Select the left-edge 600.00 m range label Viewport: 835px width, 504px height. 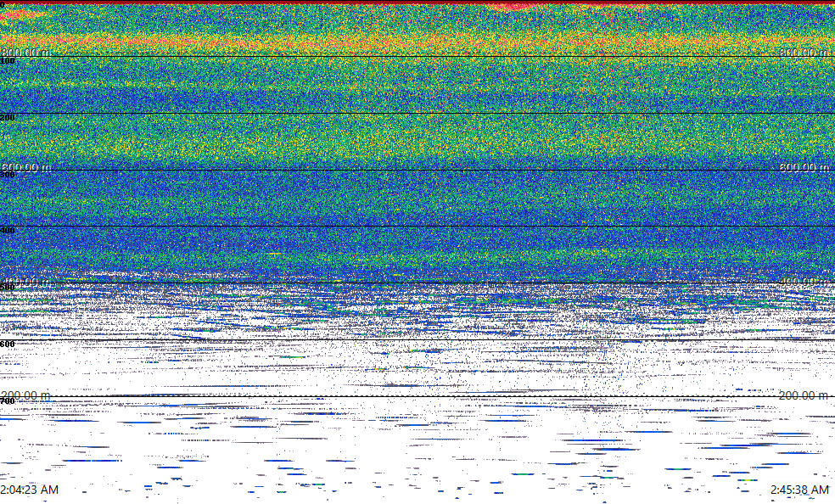25,167
